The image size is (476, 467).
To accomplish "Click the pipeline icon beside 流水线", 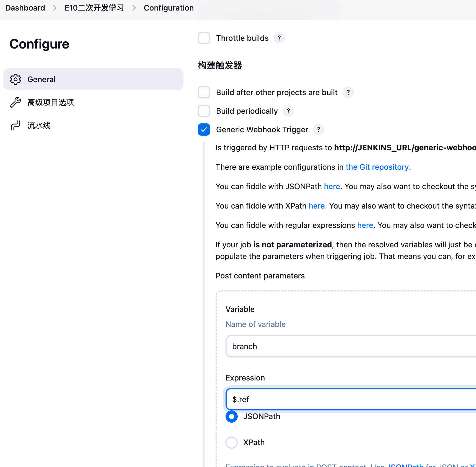I will [16, 125].
